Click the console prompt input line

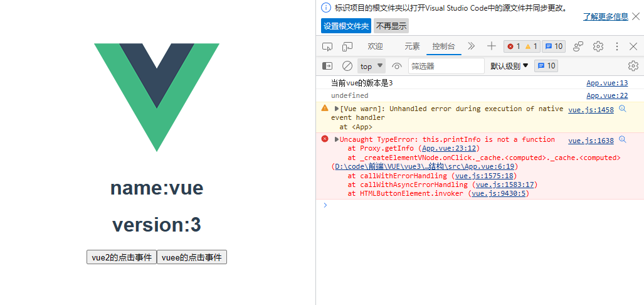(x=480, y=205)
